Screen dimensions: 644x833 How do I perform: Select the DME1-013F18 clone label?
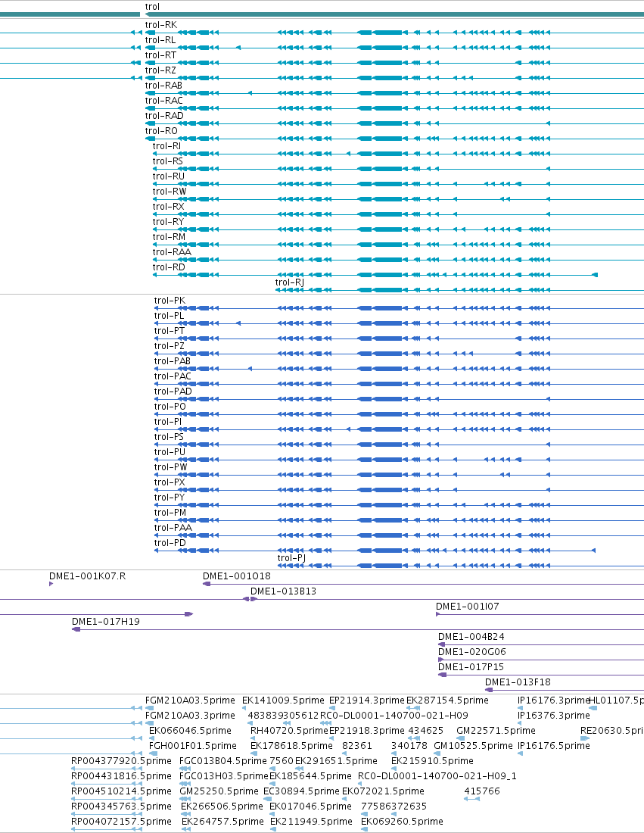point(518,682)
